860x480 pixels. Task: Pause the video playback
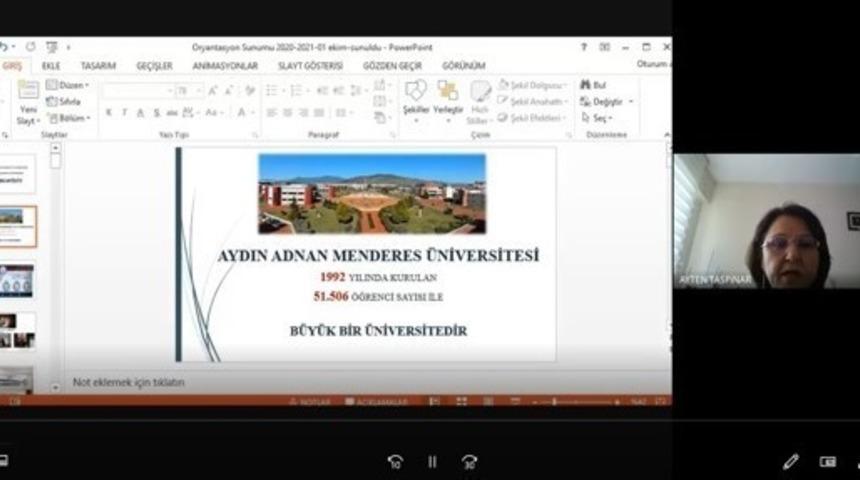pyautogui.click(x=432, y=462)
